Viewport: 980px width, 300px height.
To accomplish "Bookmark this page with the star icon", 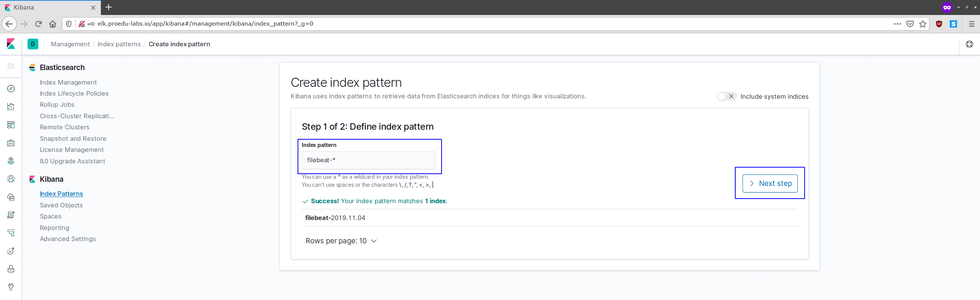I will 923,24.
